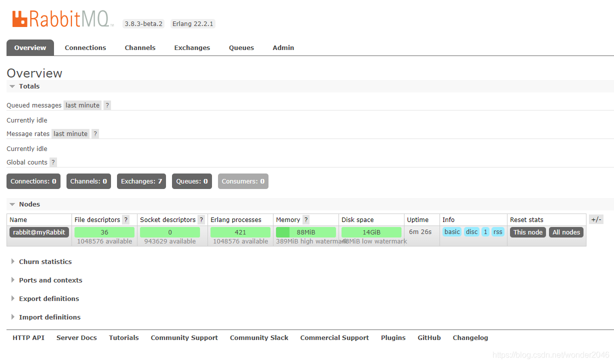Click the Disk space column header

click(x=357, y=220)
